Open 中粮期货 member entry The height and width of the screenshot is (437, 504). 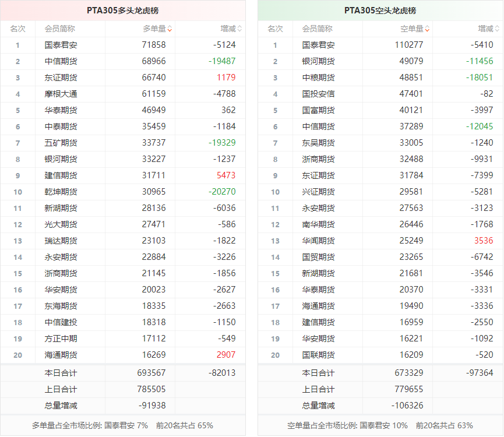(318, 77)
